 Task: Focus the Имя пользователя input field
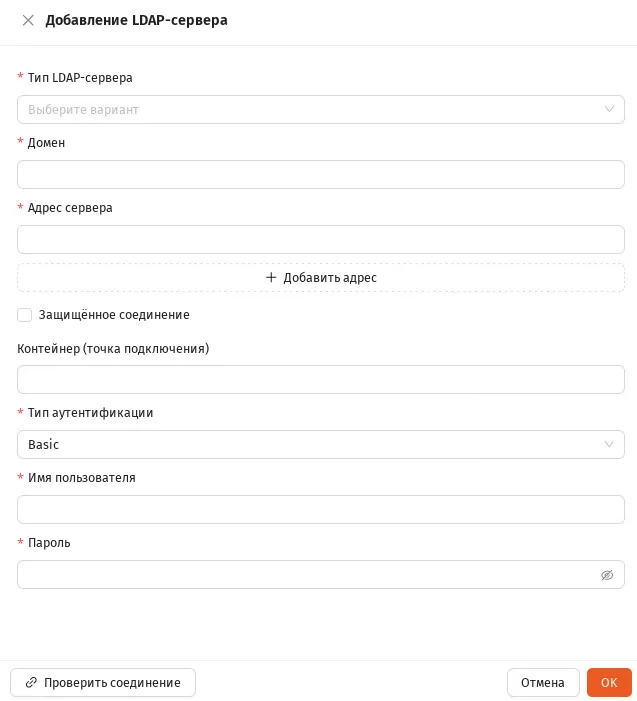(321, 509)
